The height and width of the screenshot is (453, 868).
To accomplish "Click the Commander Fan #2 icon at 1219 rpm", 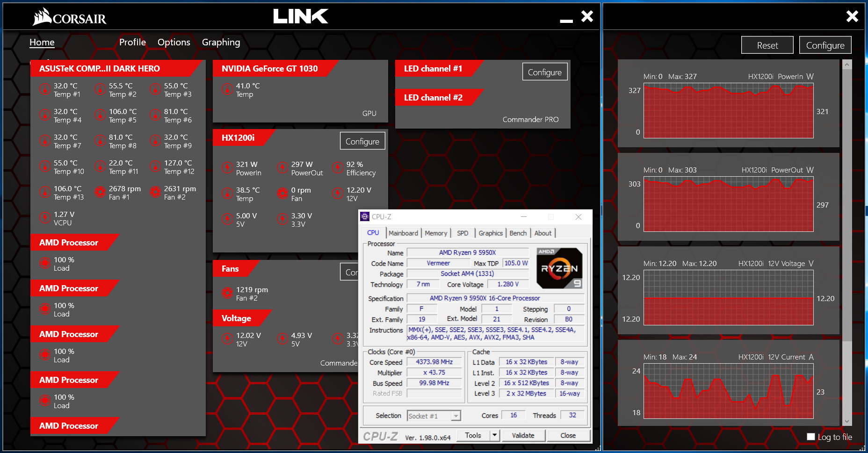I will pos(227,293).
